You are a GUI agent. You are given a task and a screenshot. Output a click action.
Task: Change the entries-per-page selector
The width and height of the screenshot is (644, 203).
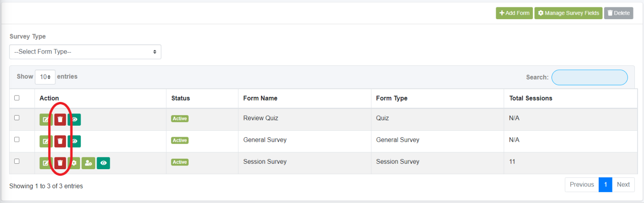[x=45, y=77]
